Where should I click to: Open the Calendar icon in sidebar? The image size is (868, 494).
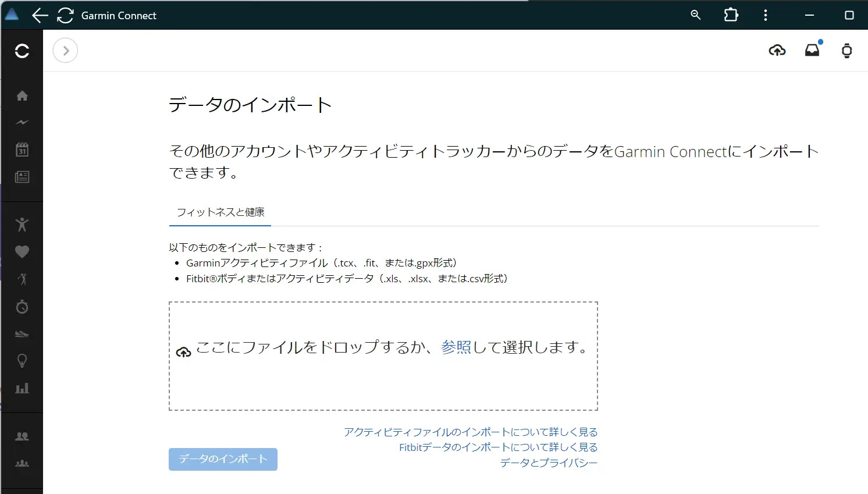(x=22, y=150)
